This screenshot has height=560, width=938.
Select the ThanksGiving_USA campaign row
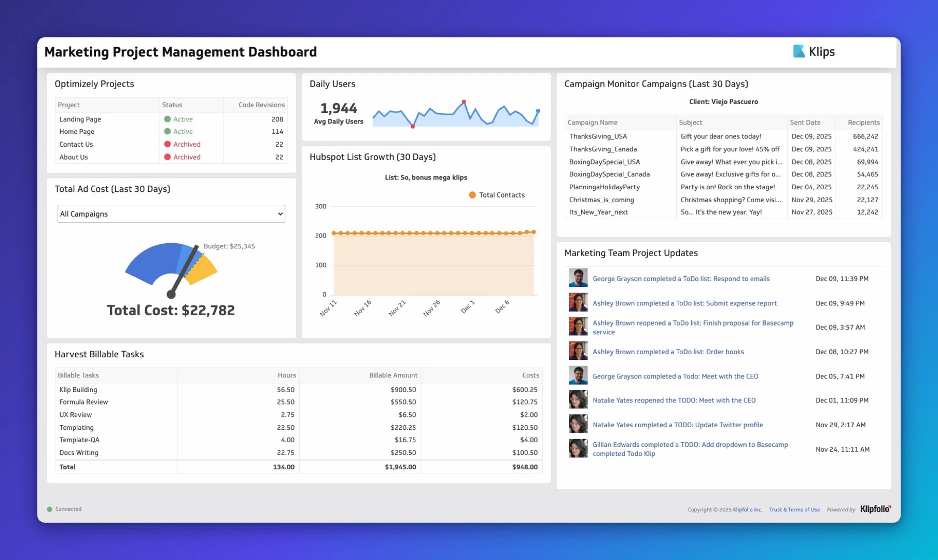coord(723,136)
